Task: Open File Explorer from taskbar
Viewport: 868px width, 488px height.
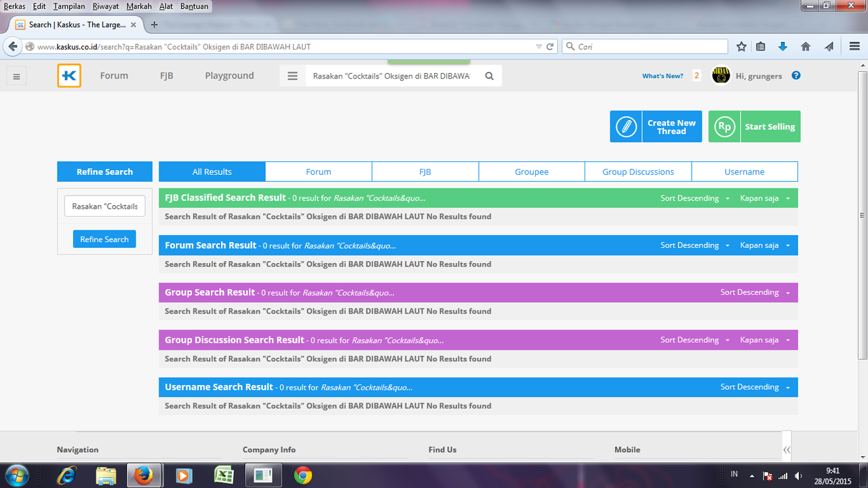Action: pos(106,476)
